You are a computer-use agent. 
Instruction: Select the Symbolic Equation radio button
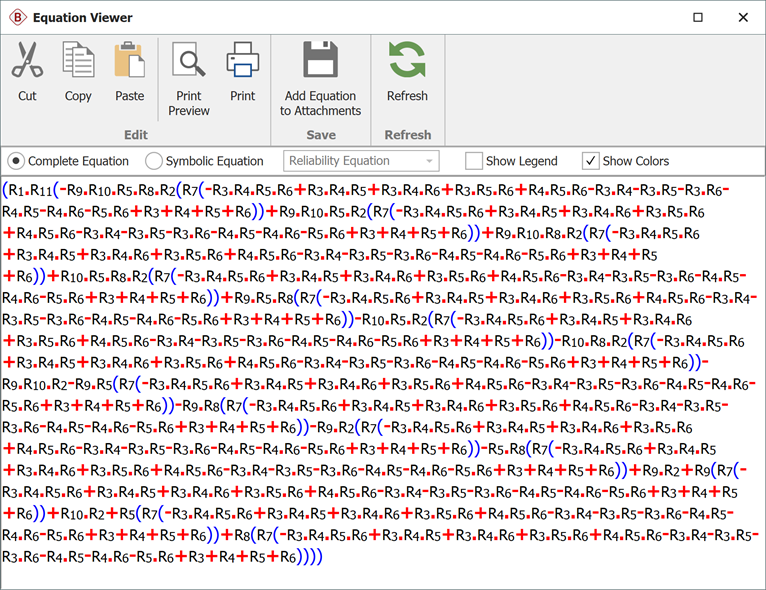(154, 161)
